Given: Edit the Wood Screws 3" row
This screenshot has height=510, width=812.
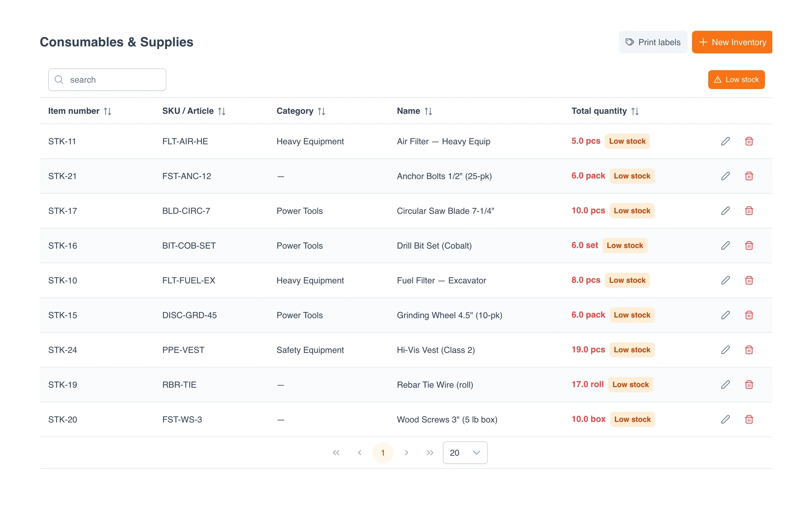Looking at the screenshot, I should pyautogui.click(x=725, y=419).
